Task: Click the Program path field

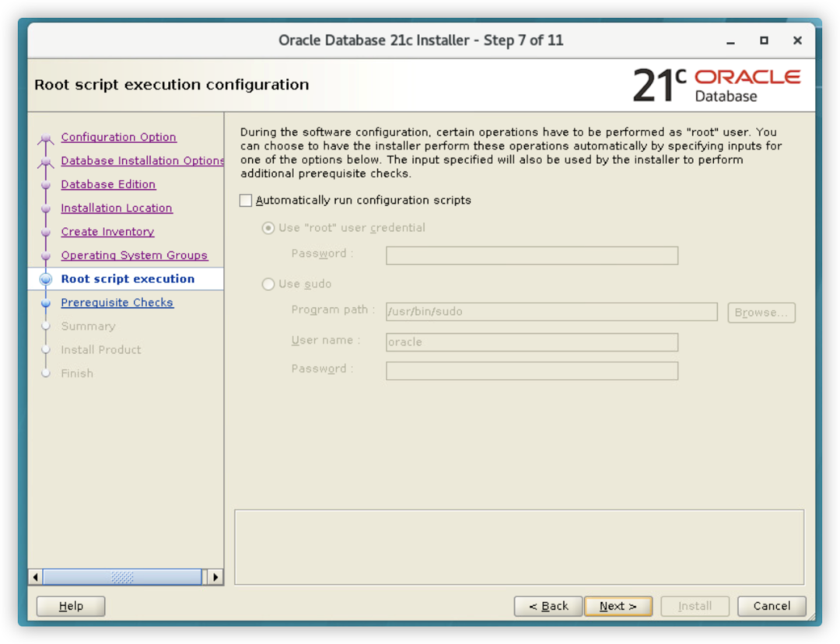Action: click(551, 312)
